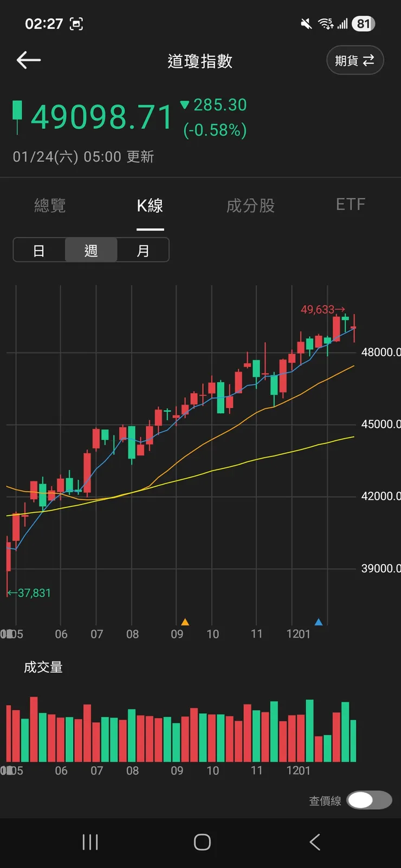Image resolution: width=401 pixels, height=868 pixels.
Task: Tap the green candlestick icon beside price
Action: [x=18, y=116]
